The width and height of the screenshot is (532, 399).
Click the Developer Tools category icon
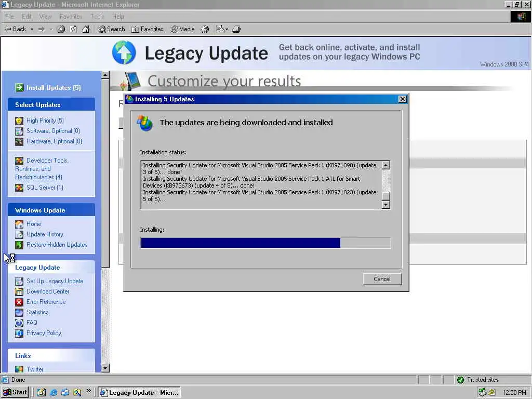pyautogui.click(x=19, y=161)
